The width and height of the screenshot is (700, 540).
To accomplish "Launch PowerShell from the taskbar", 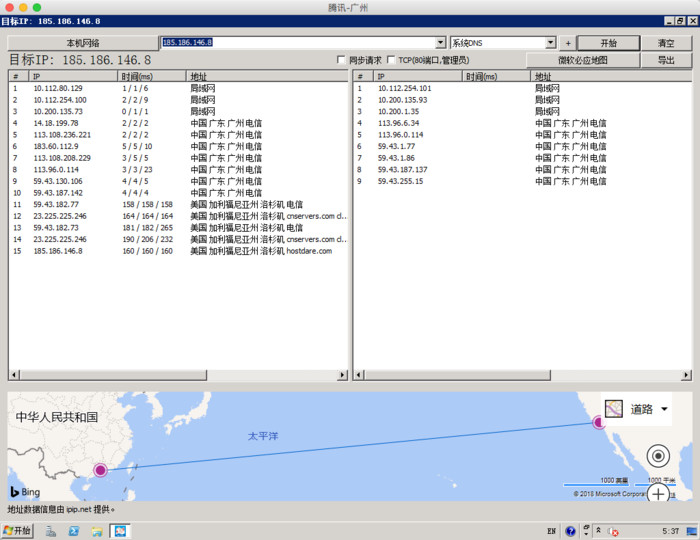I will [74, 531].
